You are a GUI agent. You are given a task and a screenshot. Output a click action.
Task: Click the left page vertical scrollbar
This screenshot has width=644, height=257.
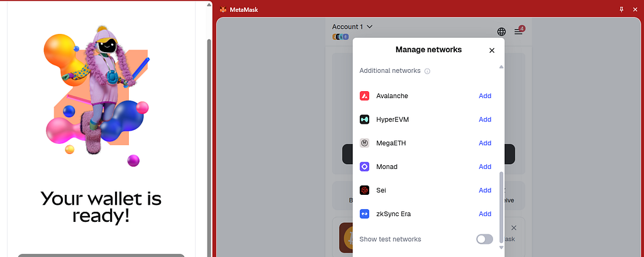209,148
